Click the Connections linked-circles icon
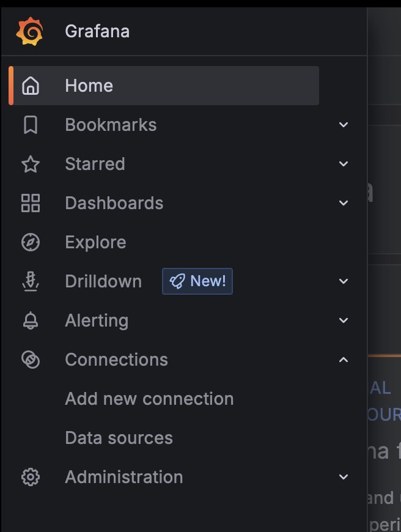The image size is (401, 532). click(x=30, y=360)
